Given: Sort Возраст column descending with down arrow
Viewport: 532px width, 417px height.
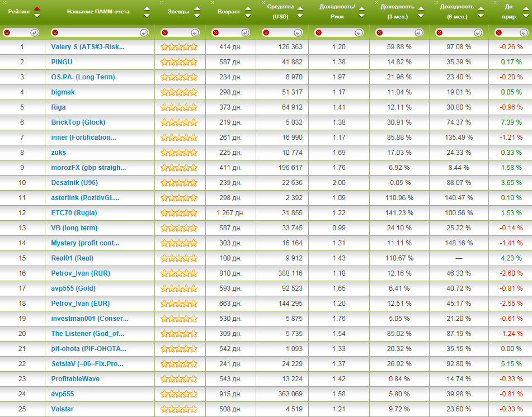Looking at the screenshot, I should 248,16.
